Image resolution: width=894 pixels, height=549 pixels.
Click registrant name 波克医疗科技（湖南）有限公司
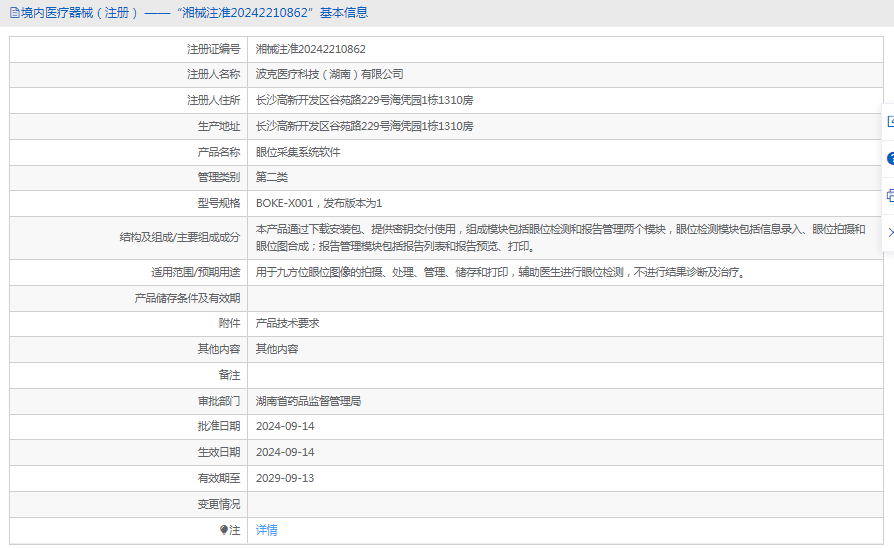click(330, 74)
